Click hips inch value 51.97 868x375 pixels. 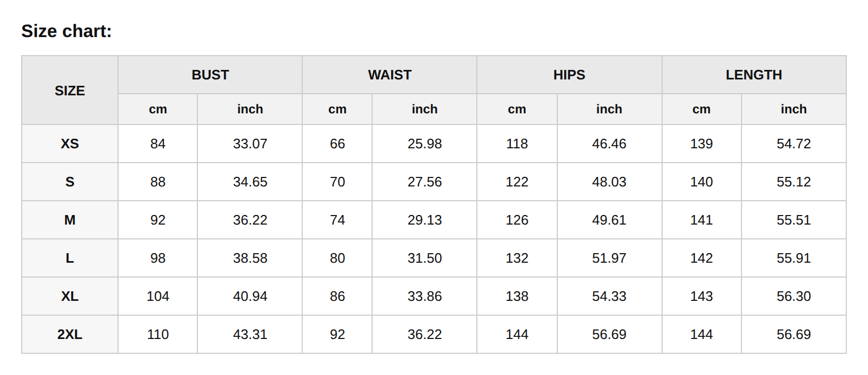tap(609, 258)
